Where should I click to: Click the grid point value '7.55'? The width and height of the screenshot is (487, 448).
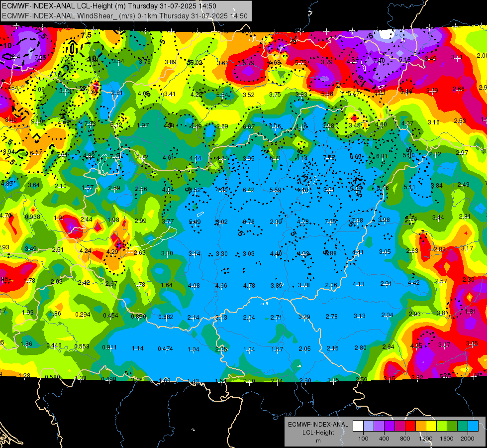coord(330,221)
